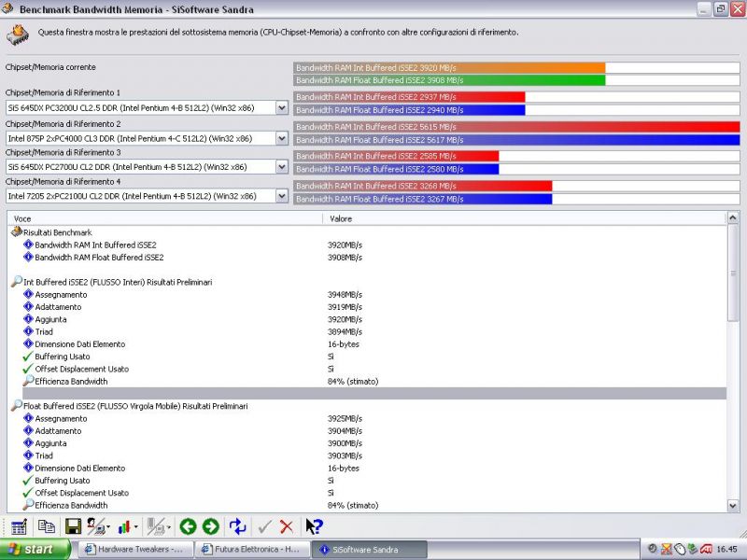Open the Windows start button
Screen dimensions: 747x560
click(x=35, y=549)
